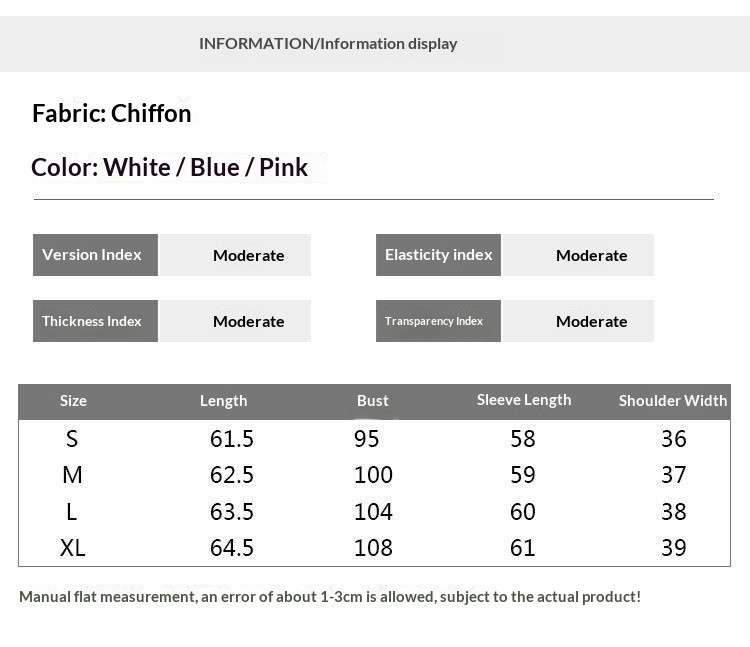Click the Moderate value beside Version Index
750x647 pixels.
pyautogui.click(x=248, y=255)
